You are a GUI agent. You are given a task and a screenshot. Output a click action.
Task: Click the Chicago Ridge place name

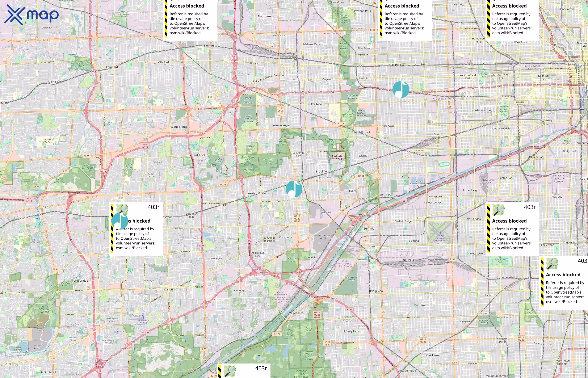407,371
